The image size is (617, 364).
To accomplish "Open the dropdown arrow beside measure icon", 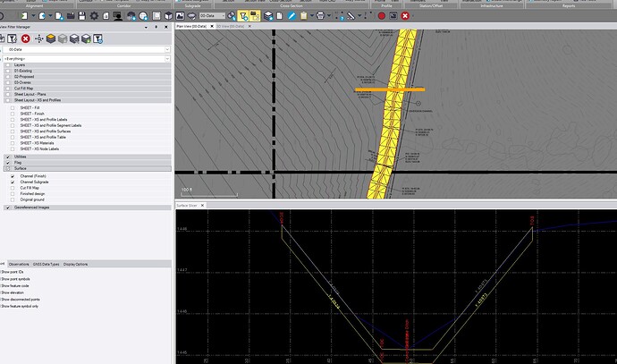I will [x=359, y=16].
